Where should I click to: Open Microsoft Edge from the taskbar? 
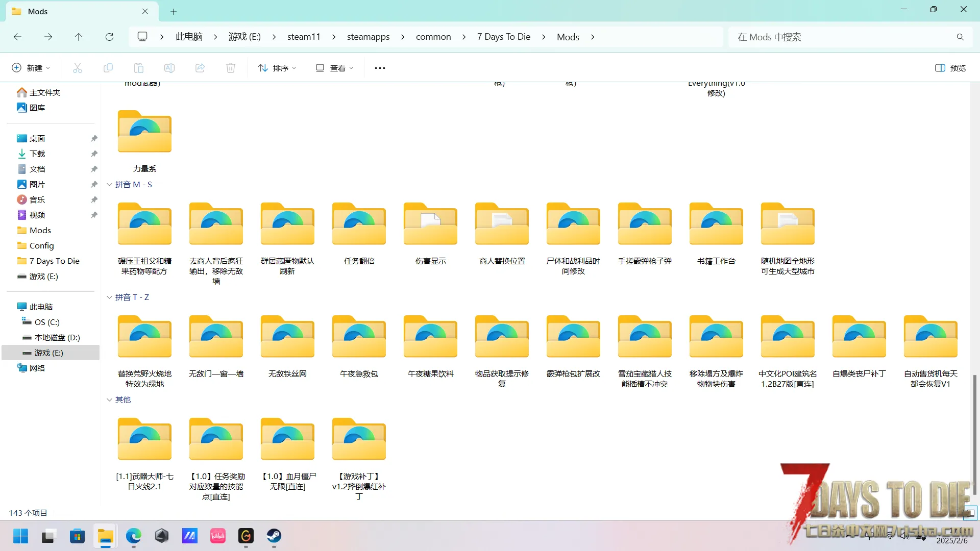click(134, 536)
